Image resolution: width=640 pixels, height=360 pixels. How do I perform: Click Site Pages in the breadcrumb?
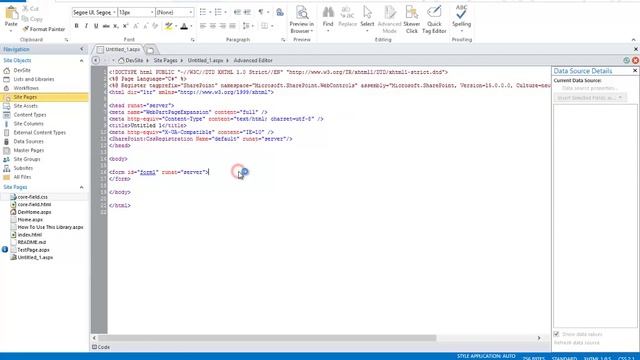(x=165, y=60)
